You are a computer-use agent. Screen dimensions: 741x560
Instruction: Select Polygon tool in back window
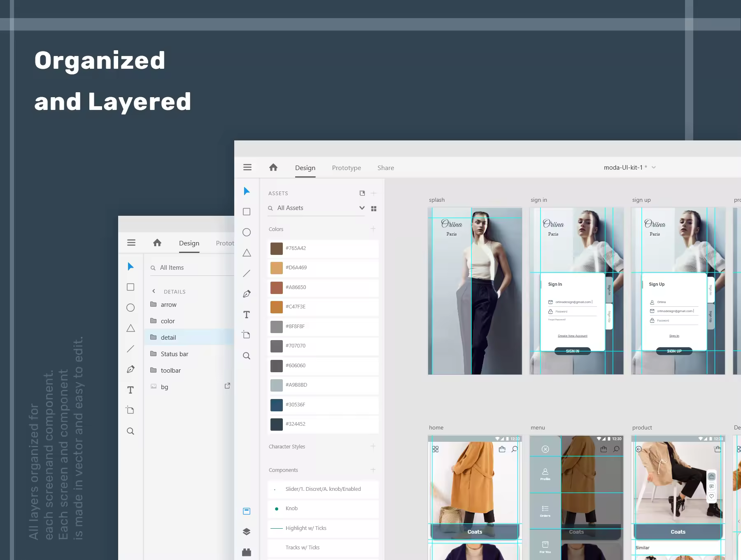[x=130, y=328]
